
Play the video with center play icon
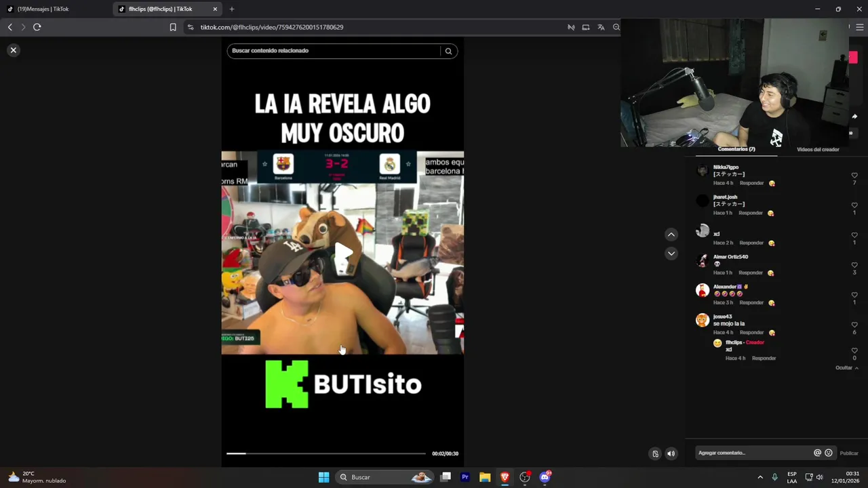point(344,252)
